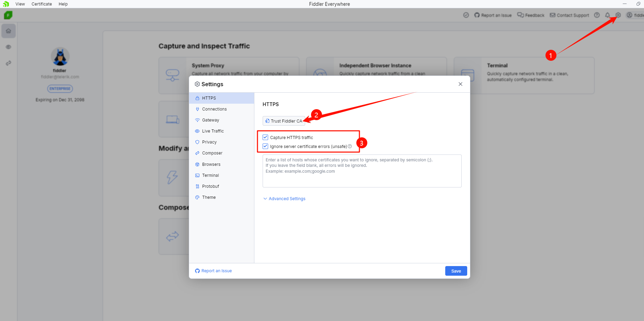Select the HTTPS settings tab
This screenshot has height=321, width=644.
(x=221, y=98)
